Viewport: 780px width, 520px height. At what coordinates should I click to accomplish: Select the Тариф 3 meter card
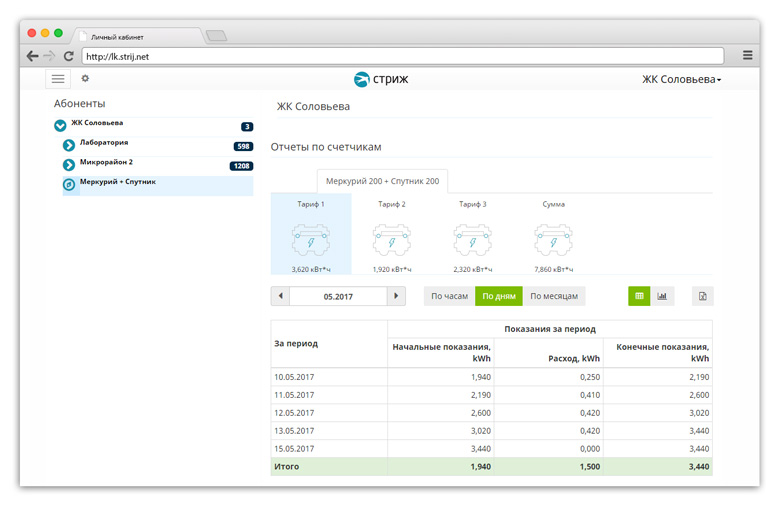[x=473, y=234]
